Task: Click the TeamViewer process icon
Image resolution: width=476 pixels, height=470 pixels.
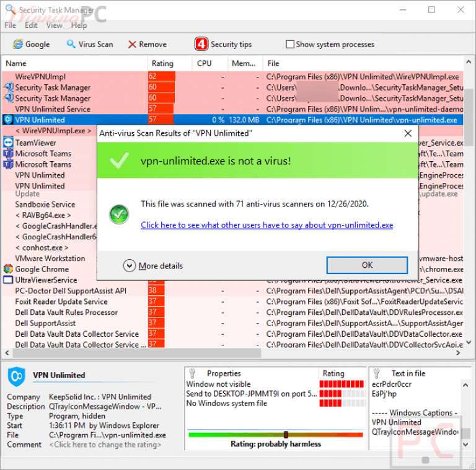Action: coord(8,143)
